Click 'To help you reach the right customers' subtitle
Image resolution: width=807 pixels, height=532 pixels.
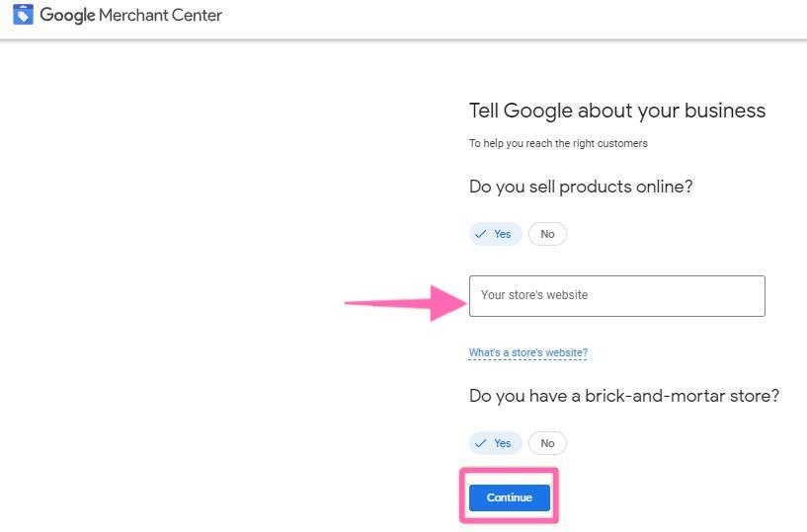558,143
